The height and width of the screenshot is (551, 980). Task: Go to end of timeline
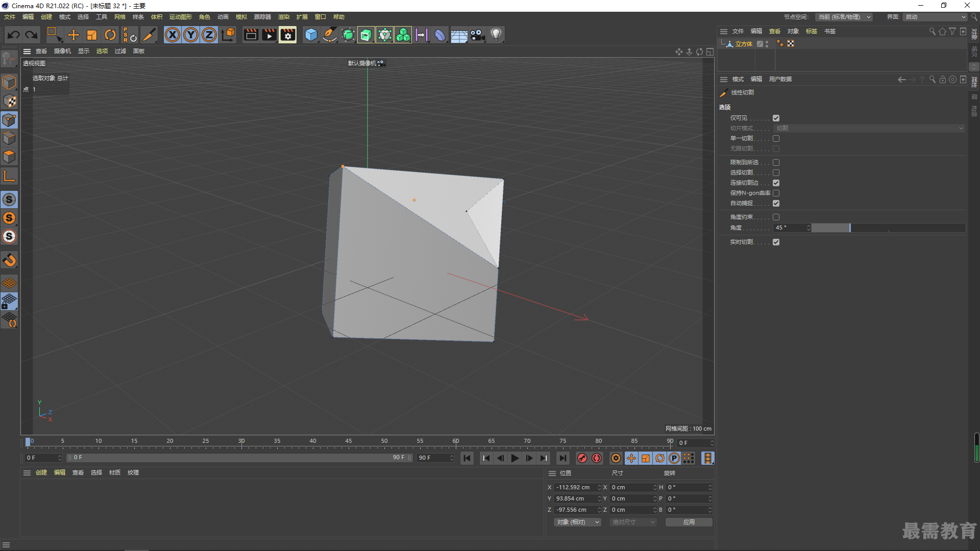coord(562,458)
